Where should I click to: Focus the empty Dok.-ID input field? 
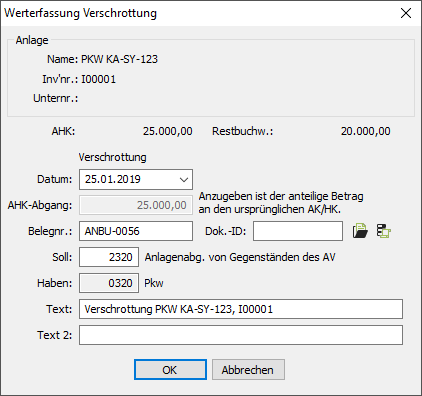298,231
